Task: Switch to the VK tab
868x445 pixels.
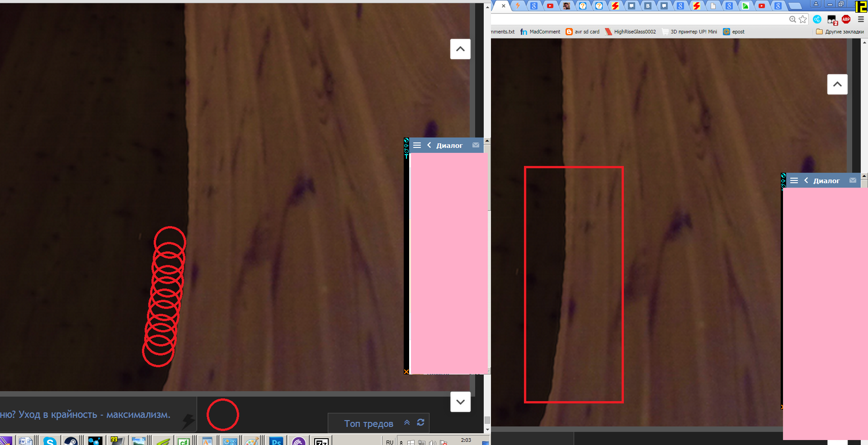Action: point(648,6)
